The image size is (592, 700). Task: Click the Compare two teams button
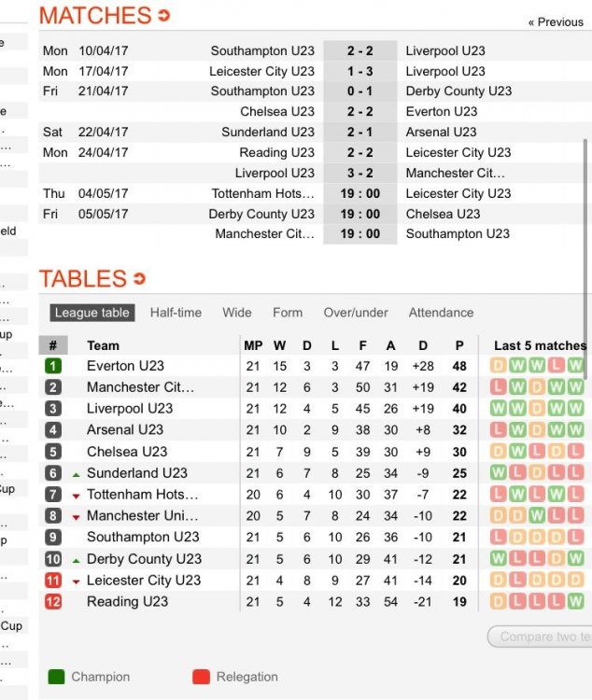coord(540,637)
